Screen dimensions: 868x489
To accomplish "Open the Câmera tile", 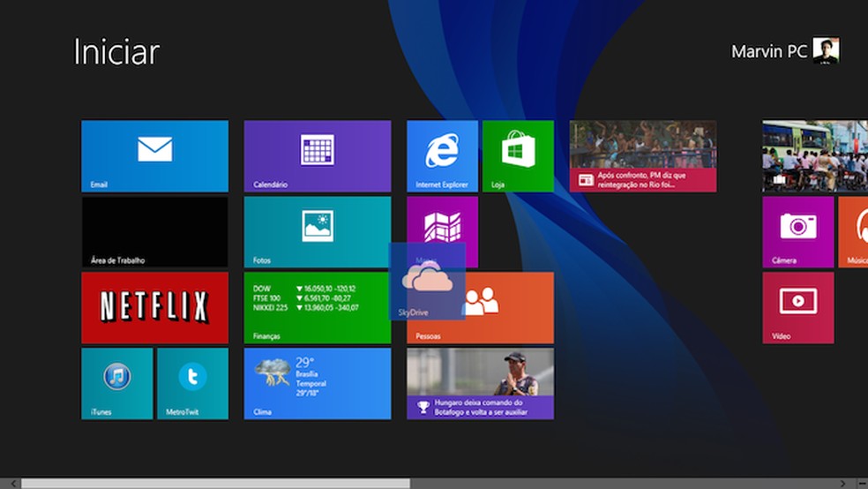I will [x=797, y=232].
